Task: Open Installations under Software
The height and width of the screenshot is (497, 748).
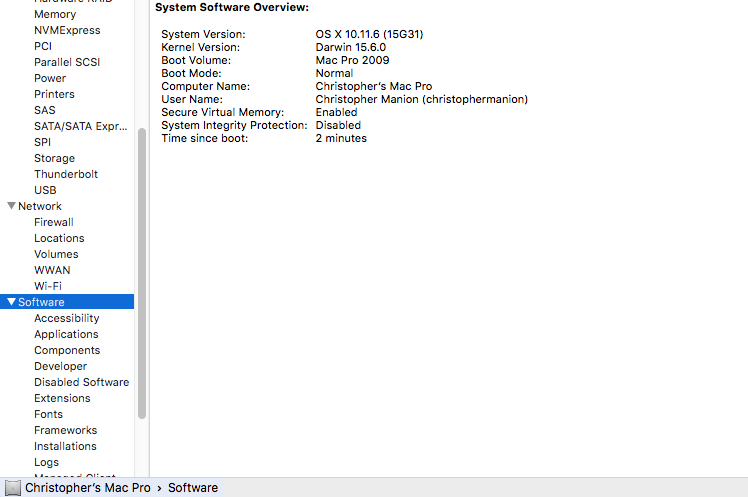Action: coord(65,446)
